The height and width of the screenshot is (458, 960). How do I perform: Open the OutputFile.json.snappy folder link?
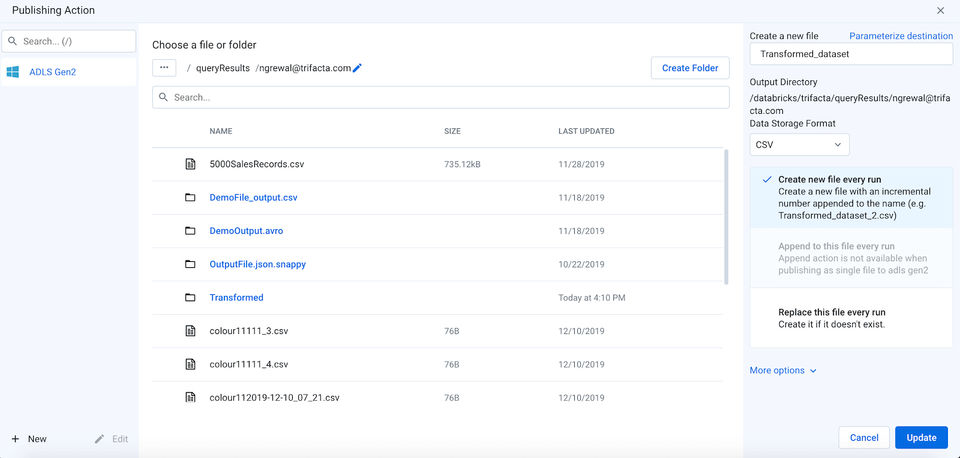click(x=257, y=265)
